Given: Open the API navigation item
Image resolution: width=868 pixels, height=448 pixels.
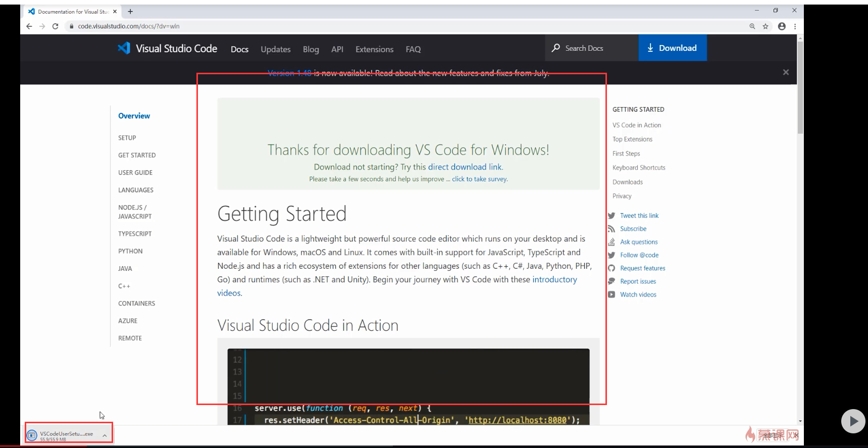Looking at the screenshot, I should [337, 49].
